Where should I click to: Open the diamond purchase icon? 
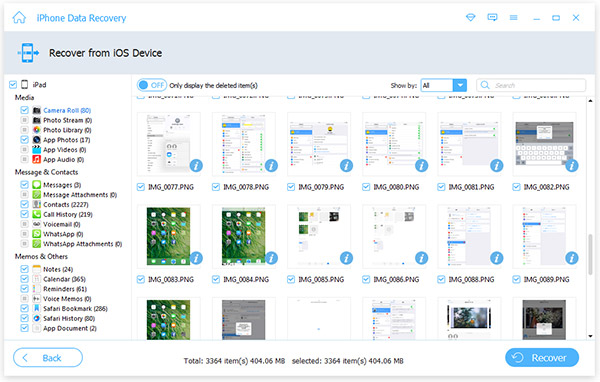470,18
